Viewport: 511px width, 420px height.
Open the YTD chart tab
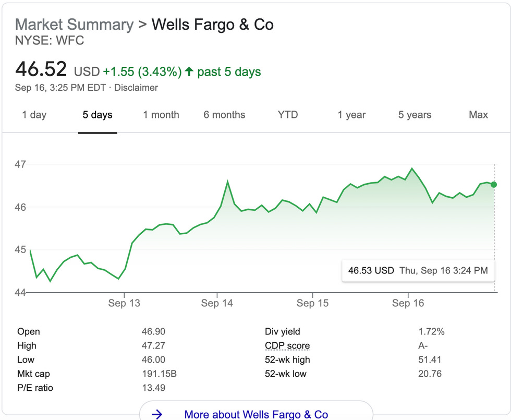click(x=288, y=115)
